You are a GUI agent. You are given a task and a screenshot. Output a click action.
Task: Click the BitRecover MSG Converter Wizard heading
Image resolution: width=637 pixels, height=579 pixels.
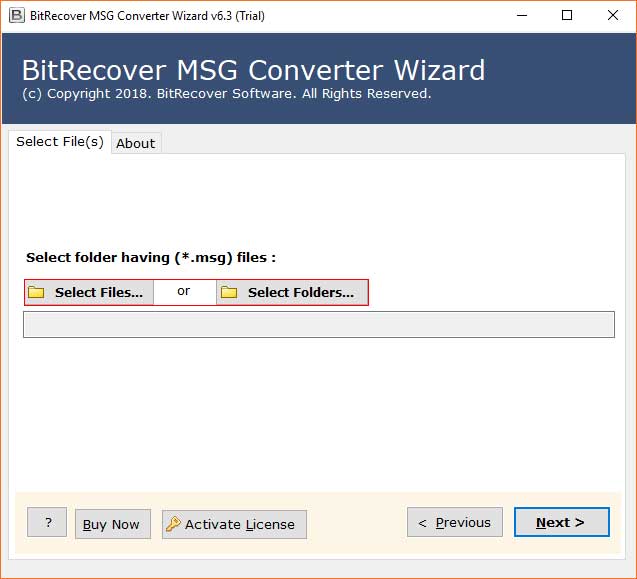[254, 70]
